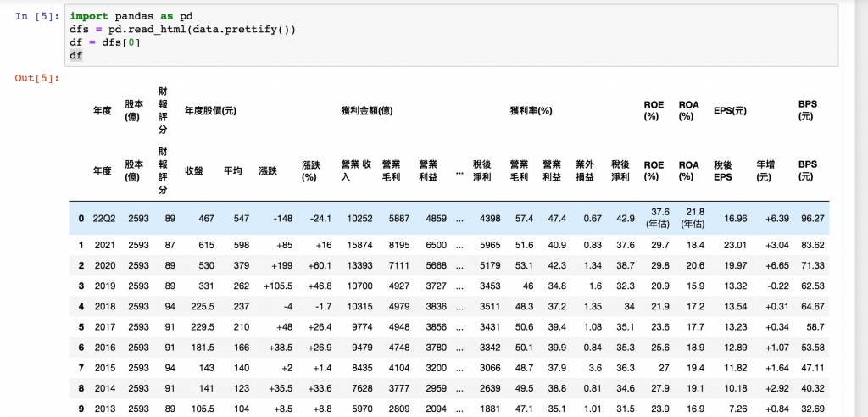Click BPS value 96.27
Screen dimensions: 868x417
[813, 219]
